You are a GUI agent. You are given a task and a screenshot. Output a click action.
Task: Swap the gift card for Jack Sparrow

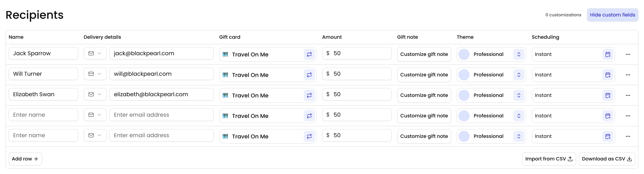click(x=309, y=54)
